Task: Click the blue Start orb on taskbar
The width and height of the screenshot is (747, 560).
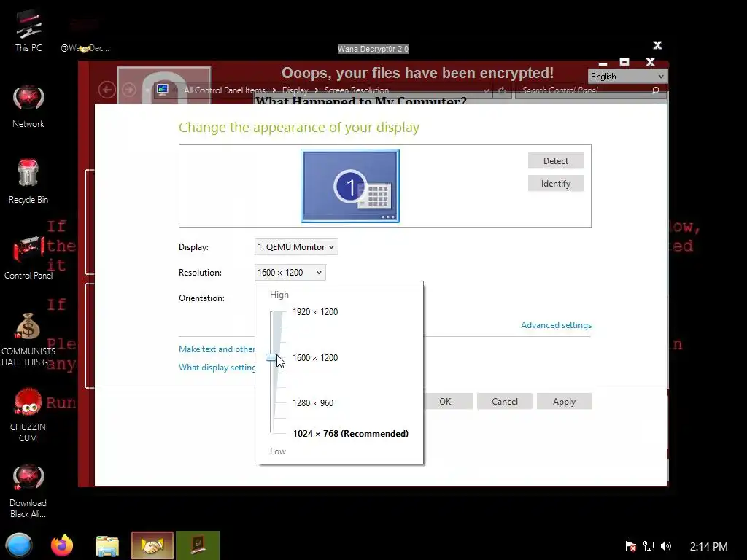Action: (19, 545)
